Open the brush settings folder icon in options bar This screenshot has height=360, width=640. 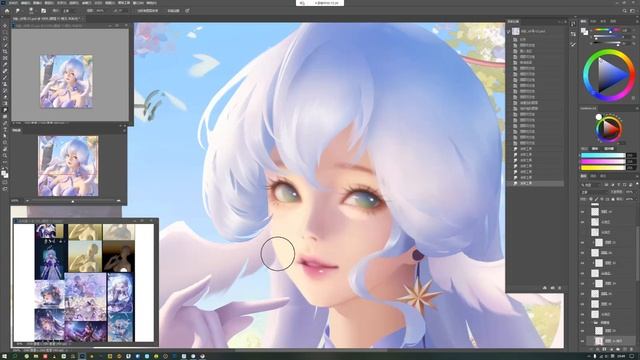(x=43, y=11)
